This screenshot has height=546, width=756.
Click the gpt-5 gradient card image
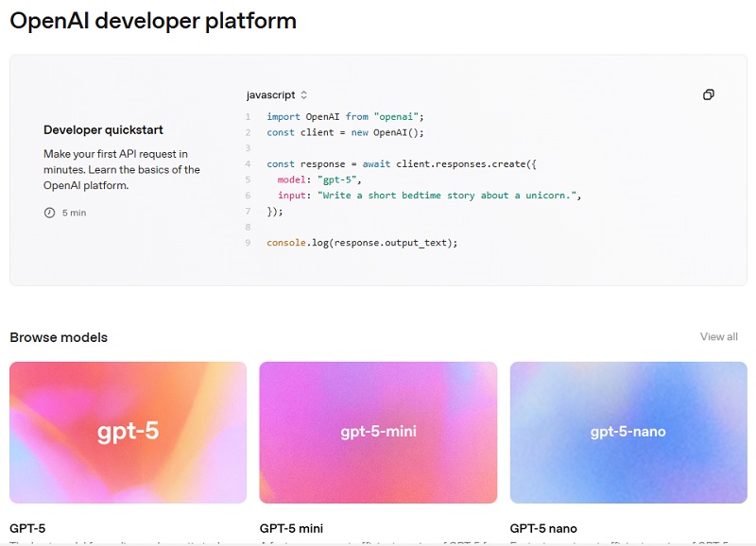[x=128, y=431]
